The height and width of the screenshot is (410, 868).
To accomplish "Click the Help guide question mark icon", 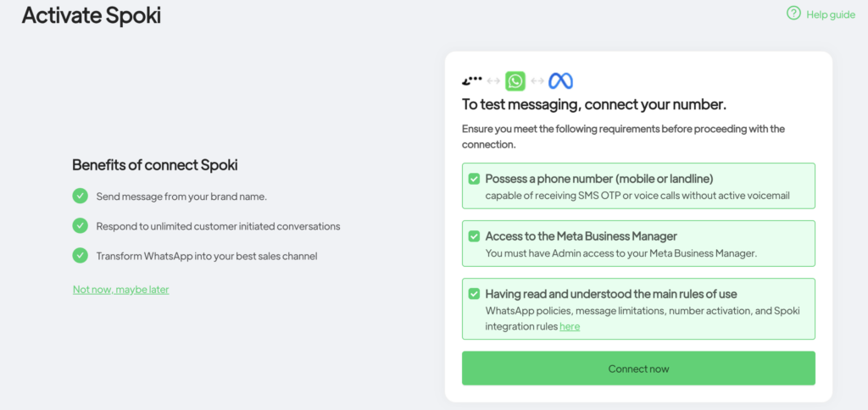I will 793,14.
